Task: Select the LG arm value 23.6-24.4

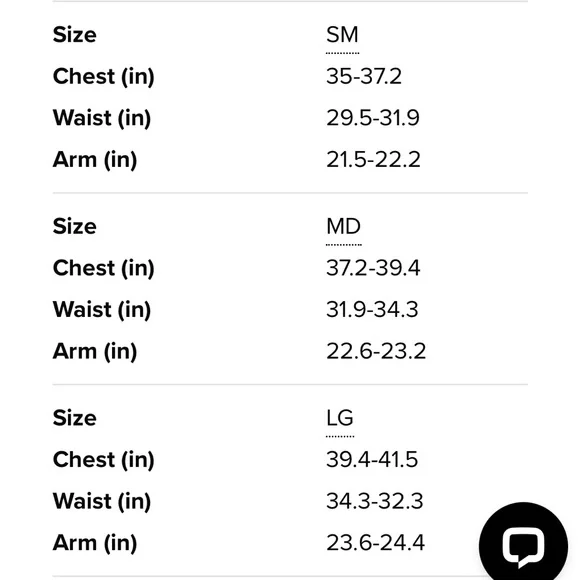Action: coord(375,543)
